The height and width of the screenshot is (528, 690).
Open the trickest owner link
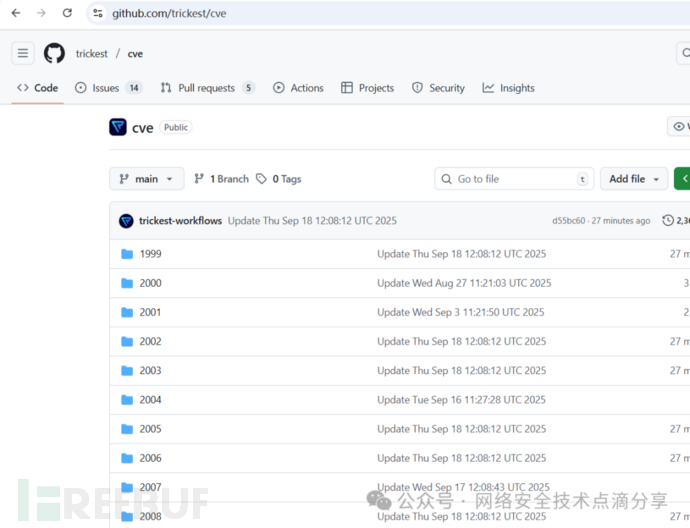coord(92,54)
